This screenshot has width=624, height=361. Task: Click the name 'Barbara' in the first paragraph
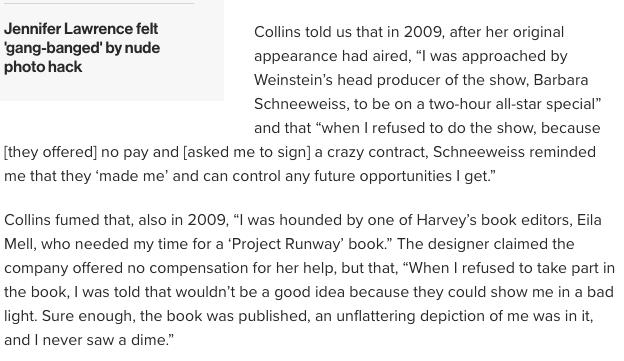(561, 80)
